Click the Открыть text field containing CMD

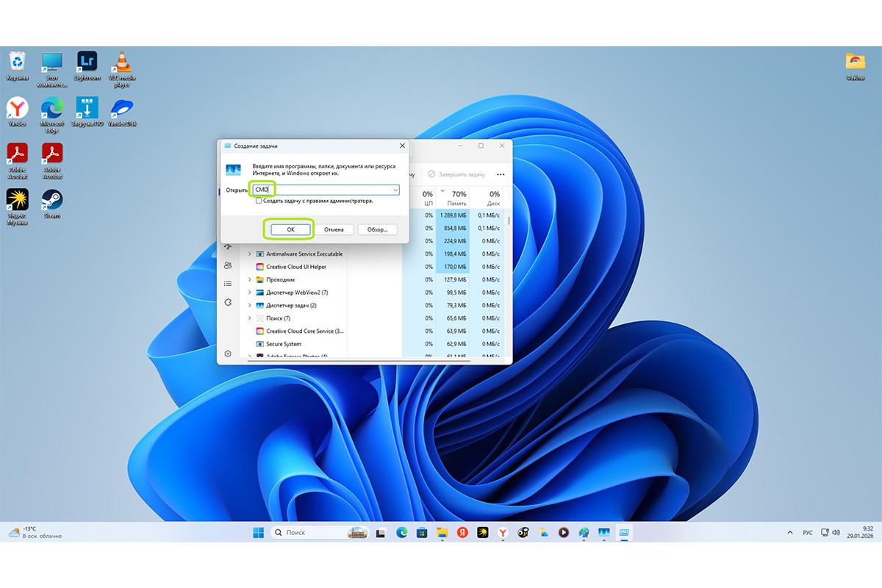pos(323,190)
